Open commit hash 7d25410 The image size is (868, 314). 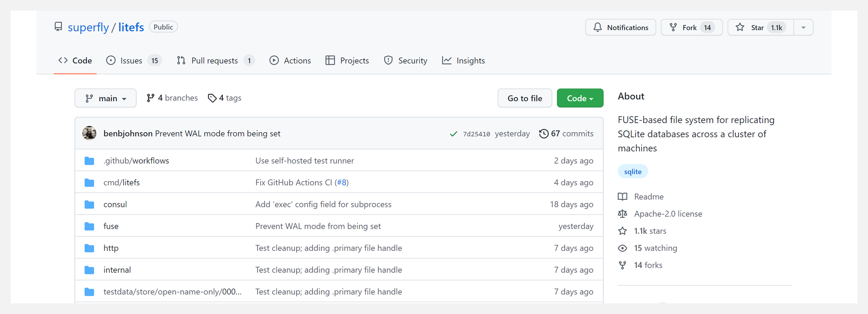click(x=476, y=134)
